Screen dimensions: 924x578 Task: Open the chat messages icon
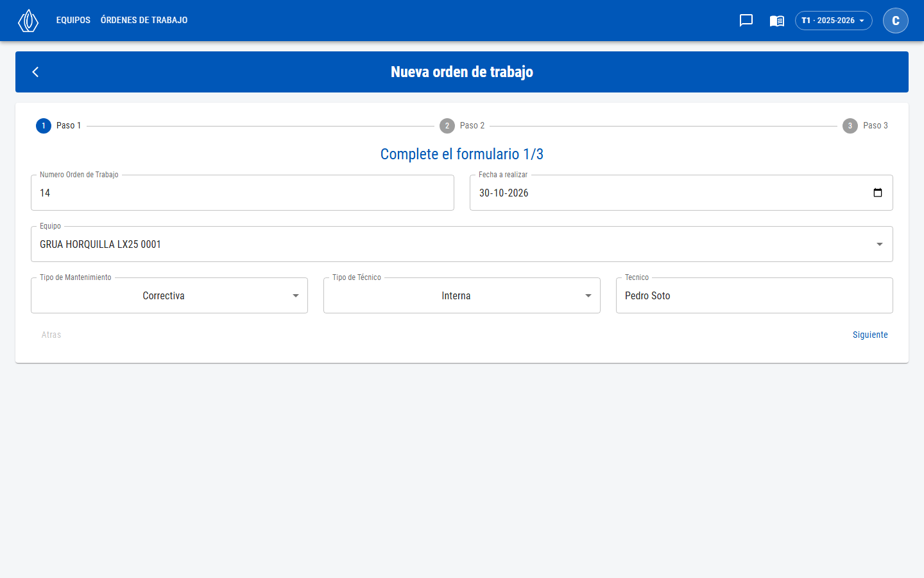coord(746,21)
